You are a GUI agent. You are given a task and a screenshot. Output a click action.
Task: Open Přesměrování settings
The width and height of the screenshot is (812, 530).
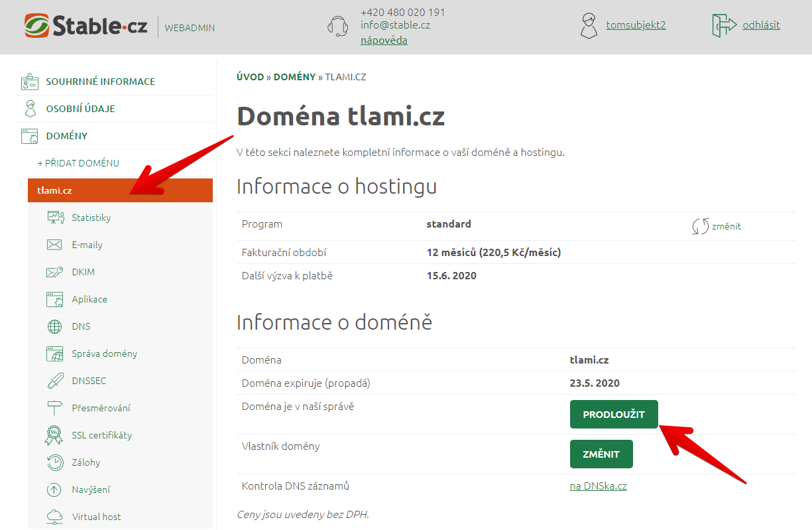pos(101,408)
